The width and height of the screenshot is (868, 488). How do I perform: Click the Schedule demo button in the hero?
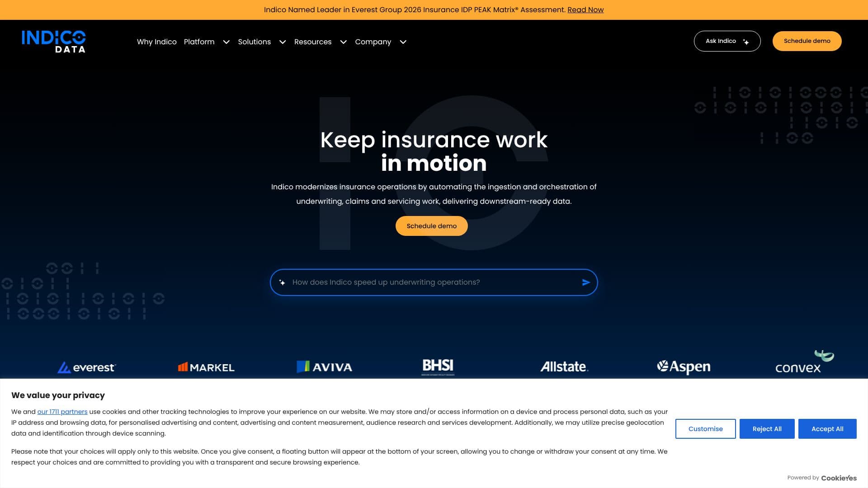pyautogui.click(x=432, y=226)
